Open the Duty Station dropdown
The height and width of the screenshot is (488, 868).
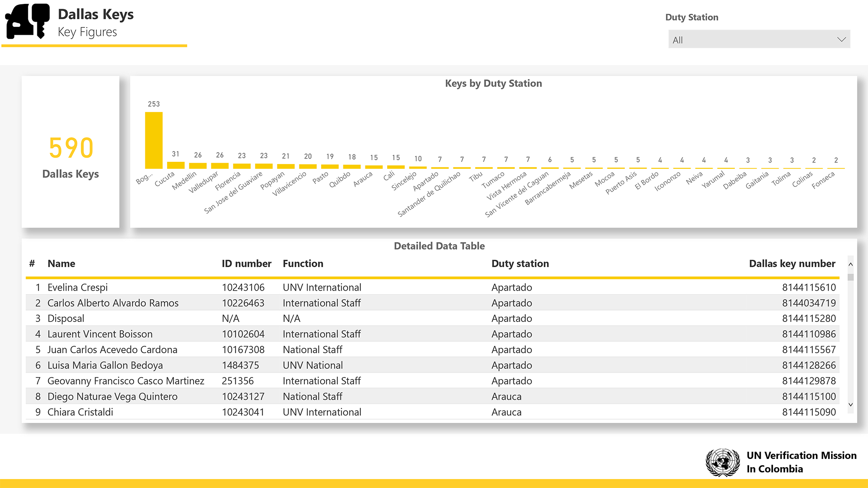(759, 39)
